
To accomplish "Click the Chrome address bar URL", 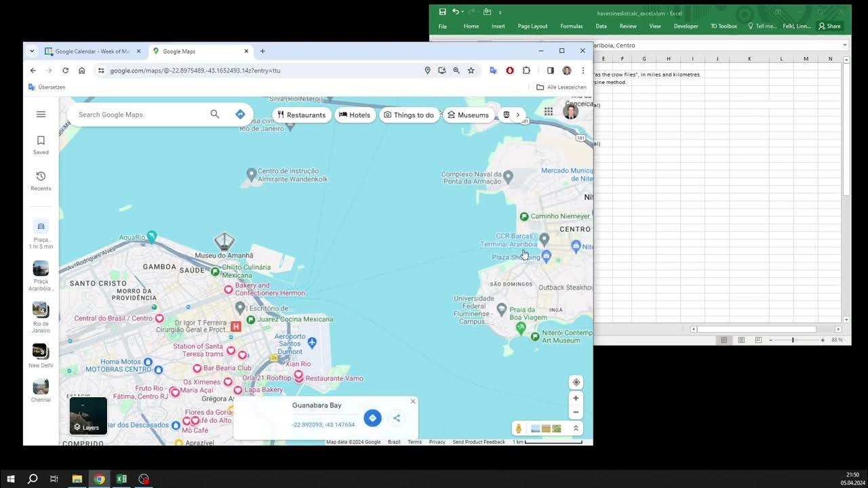I will click(x=195, y=70).
